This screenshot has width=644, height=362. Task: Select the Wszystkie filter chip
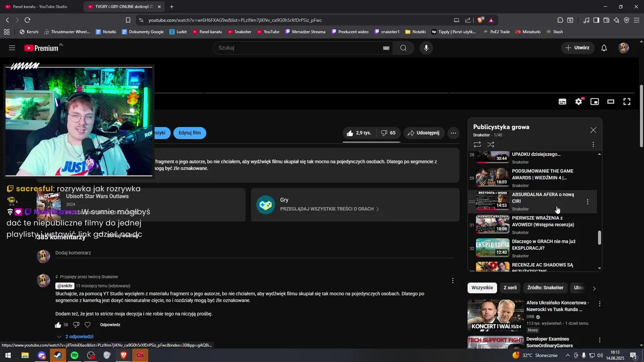point(482,288)
